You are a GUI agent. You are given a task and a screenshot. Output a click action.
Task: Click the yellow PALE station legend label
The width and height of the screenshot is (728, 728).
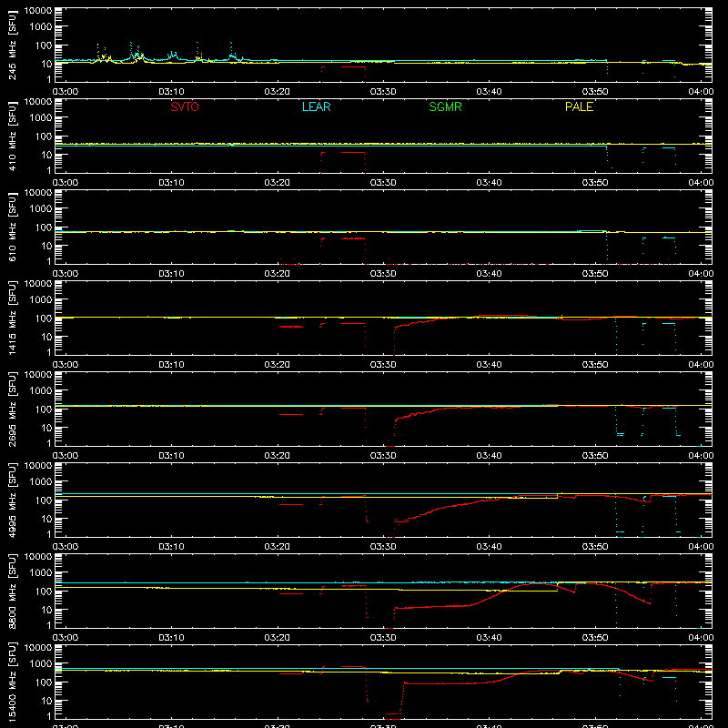[579, 106]
